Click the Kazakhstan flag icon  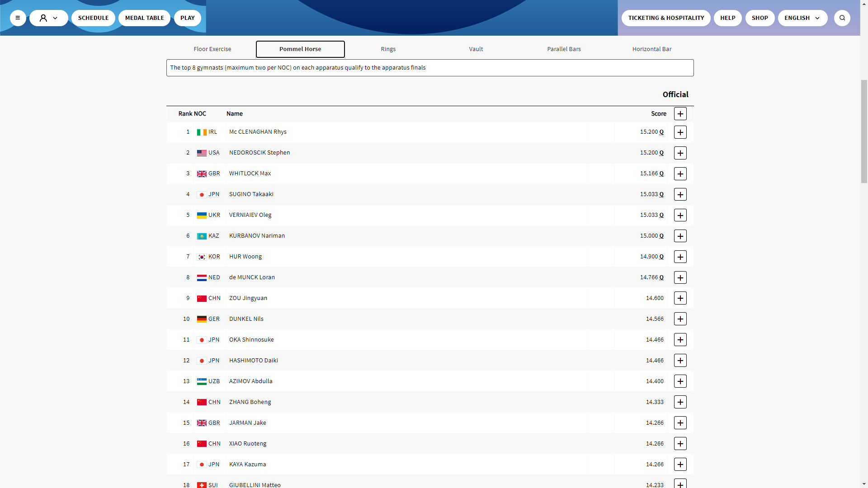[x=202, y=236]
